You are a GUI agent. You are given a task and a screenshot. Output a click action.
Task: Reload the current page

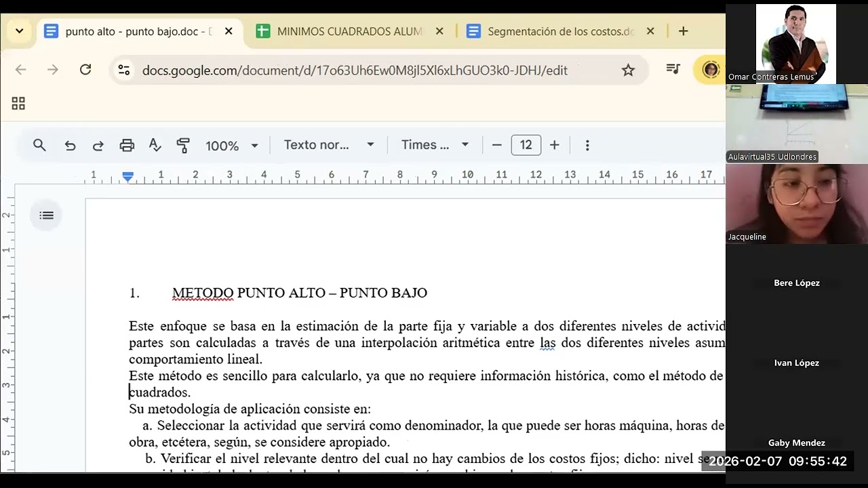tap(85, 70)
